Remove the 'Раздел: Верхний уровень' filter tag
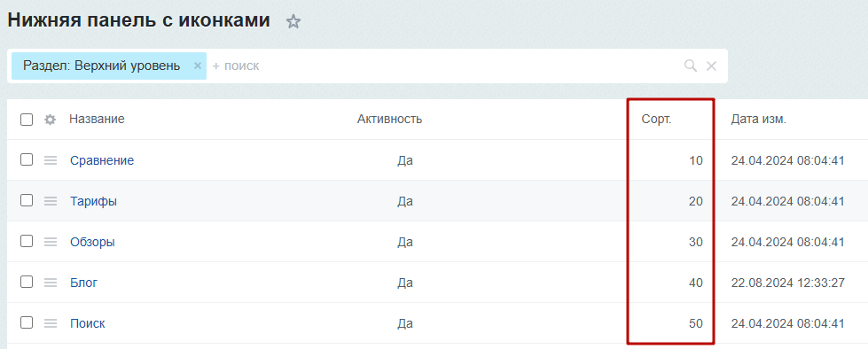 [197, 66]
